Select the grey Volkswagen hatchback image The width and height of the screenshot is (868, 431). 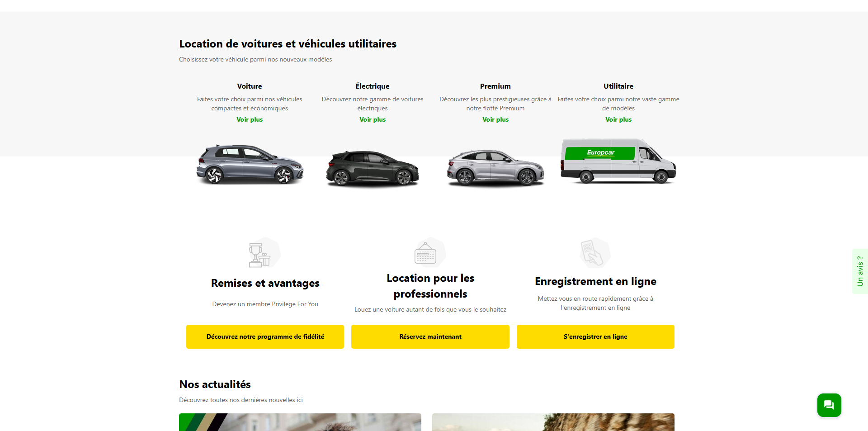[250, 164]
